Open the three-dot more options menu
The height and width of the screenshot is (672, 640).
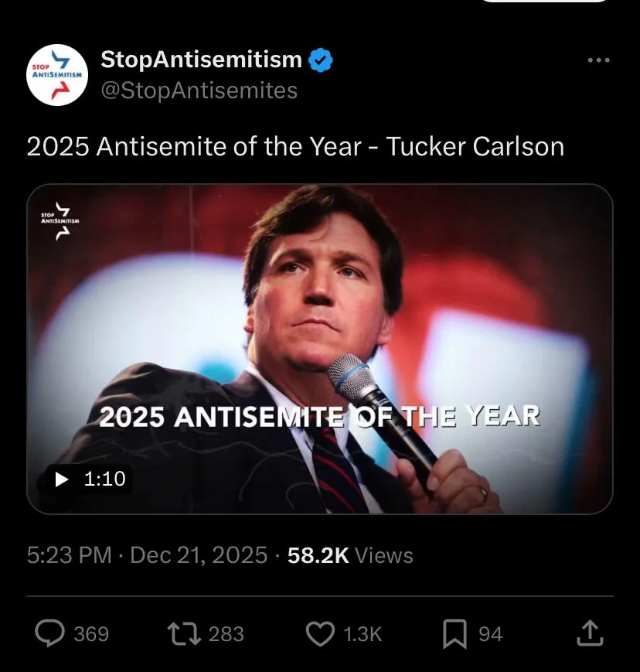point(598,60)
